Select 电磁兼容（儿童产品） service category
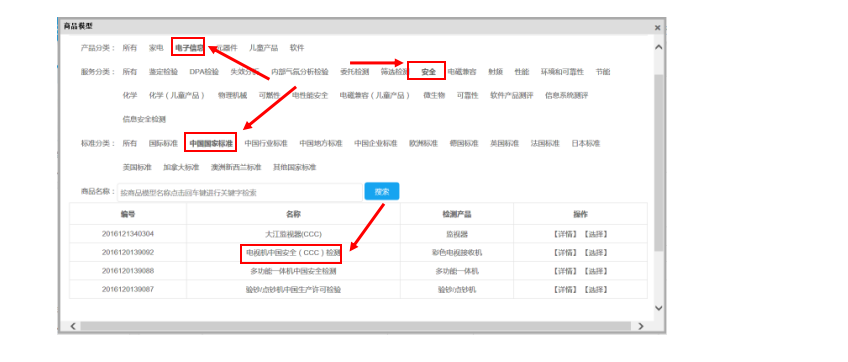Image resolution: width=848 pixels, height=362 pixels. pos(375,95)
